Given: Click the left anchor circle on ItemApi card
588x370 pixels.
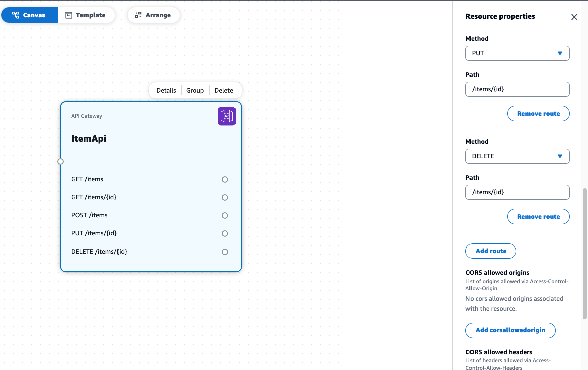Looking at the screenshot, I should coord(60,161).
